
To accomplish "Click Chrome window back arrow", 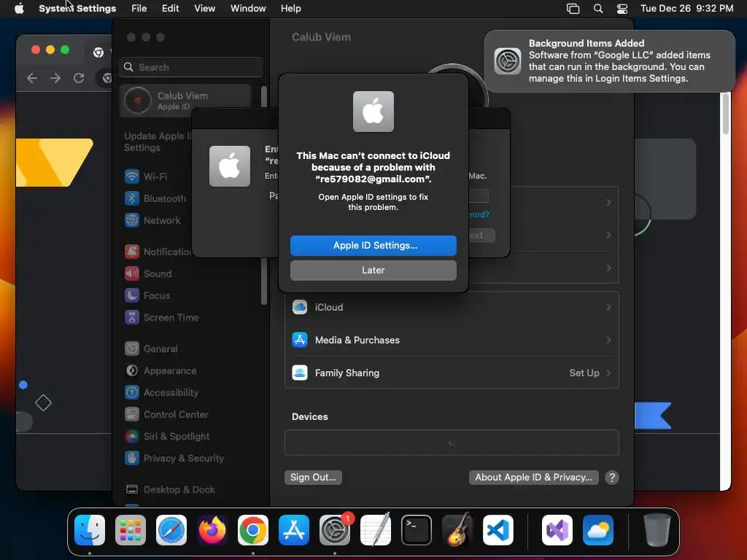I will pyautogui.click(x=32, y=78).
